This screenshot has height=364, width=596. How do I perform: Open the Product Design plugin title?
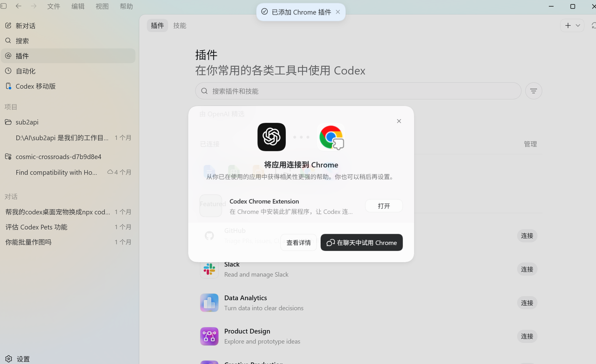(x=247, y=331)
